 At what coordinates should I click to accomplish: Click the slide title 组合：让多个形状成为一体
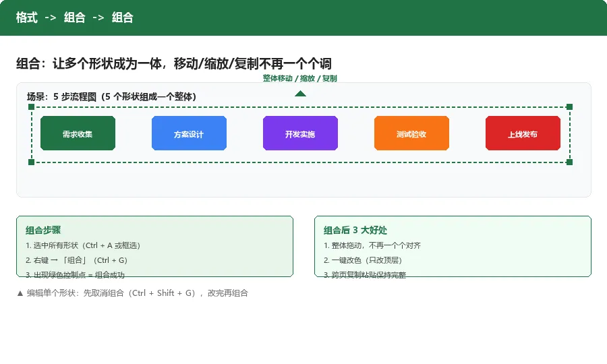coord(173,63)
